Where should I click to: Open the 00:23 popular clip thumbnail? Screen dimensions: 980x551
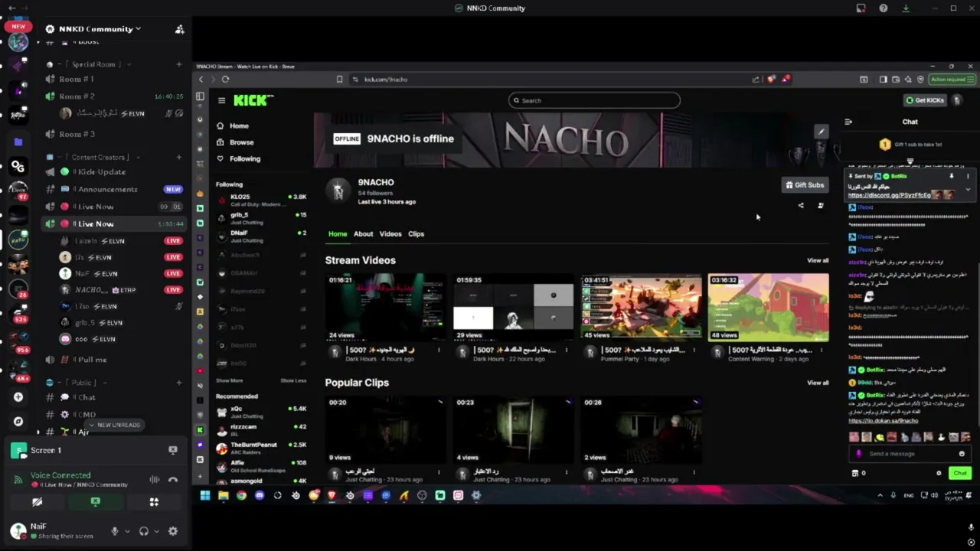514,430
